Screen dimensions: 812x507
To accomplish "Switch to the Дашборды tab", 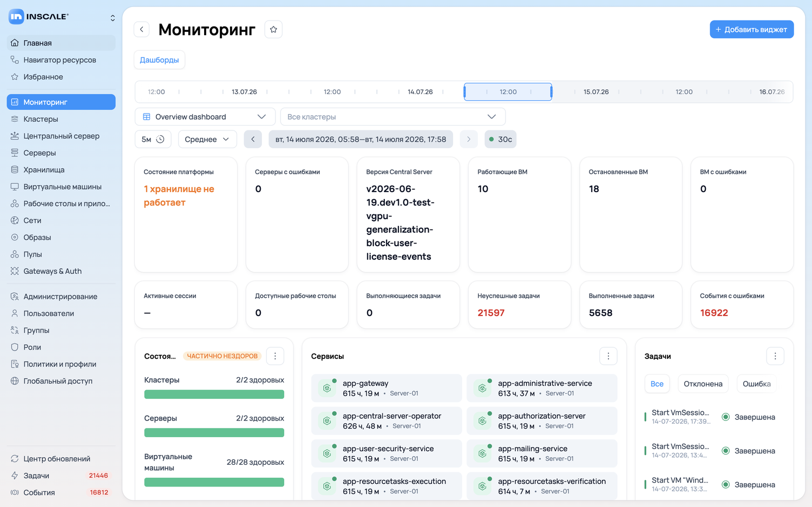I will click(160, 60).
